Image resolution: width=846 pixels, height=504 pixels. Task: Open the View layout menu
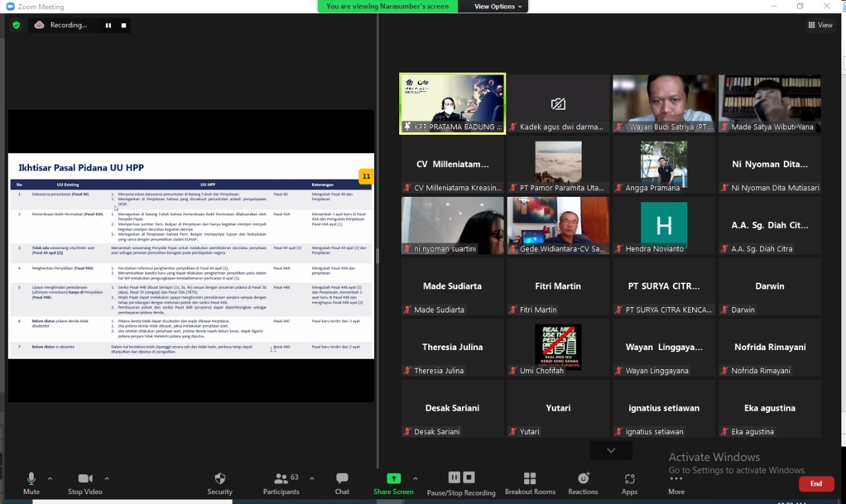click(x=820, y=25)
